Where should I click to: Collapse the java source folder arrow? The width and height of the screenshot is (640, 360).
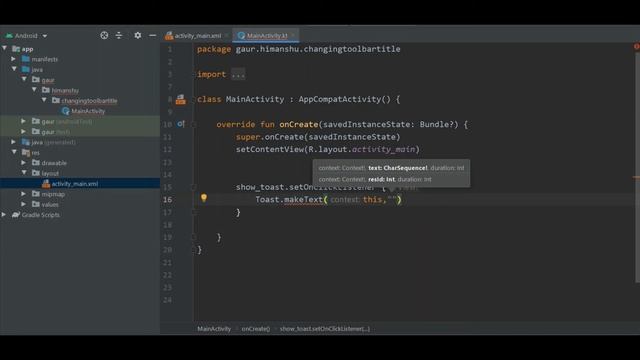tap(15, 69)
